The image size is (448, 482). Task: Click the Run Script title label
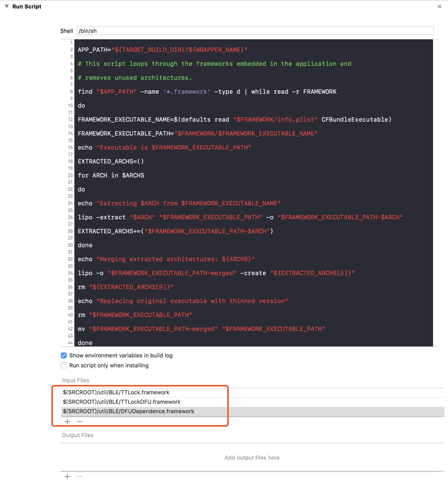click(x=27, y=6)
